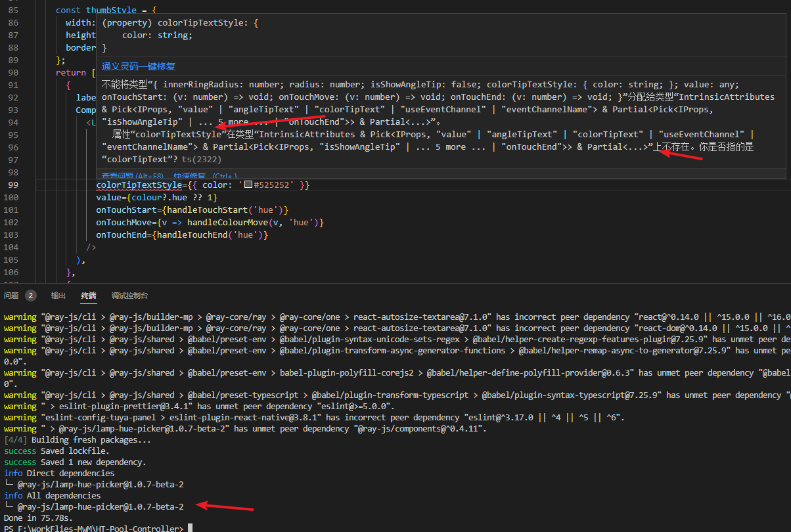The image size is (791, 532).
Task: Click the #525252 color swatch in code
Action: pyautogui.click(x=248, y=186)
